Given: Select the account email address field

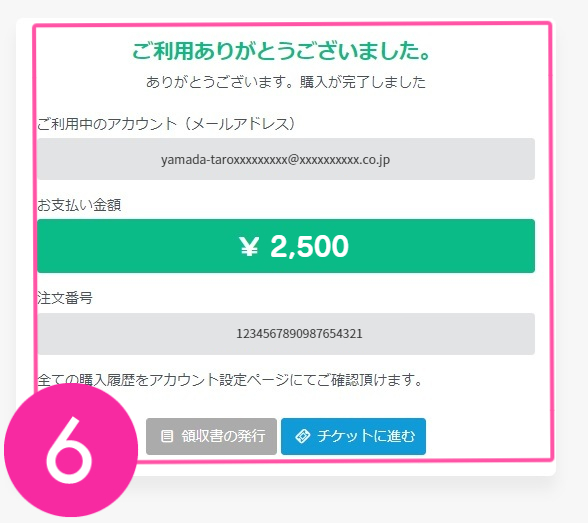Looking at the screenshot, I should (x=286, y=159).
